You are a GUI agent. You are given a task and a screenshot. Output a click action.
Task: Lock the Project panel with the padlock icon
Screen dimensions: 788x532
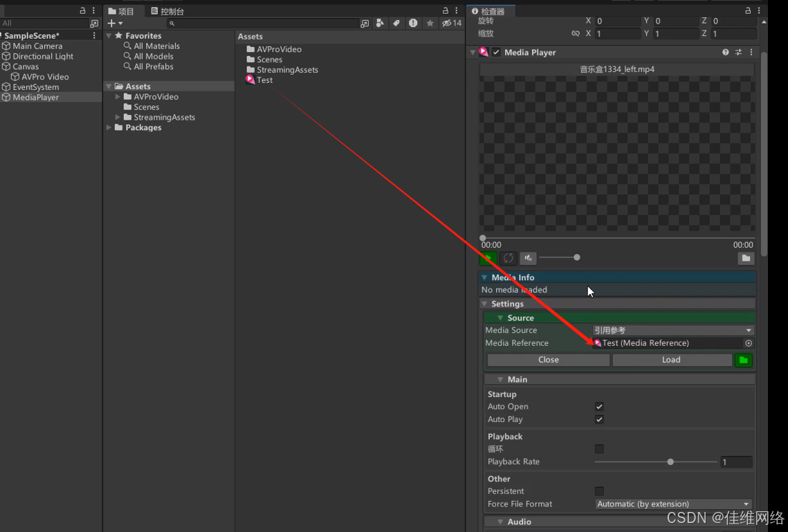[x=446, y=10]
